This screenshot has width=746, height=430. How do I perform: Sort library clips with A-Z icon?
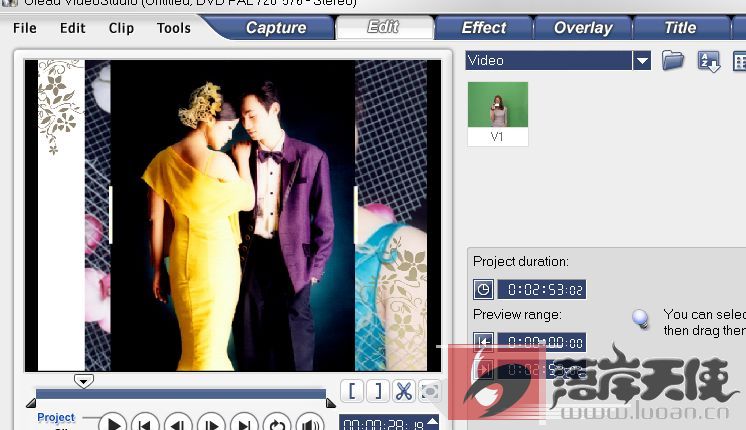(x=708, y=61)
